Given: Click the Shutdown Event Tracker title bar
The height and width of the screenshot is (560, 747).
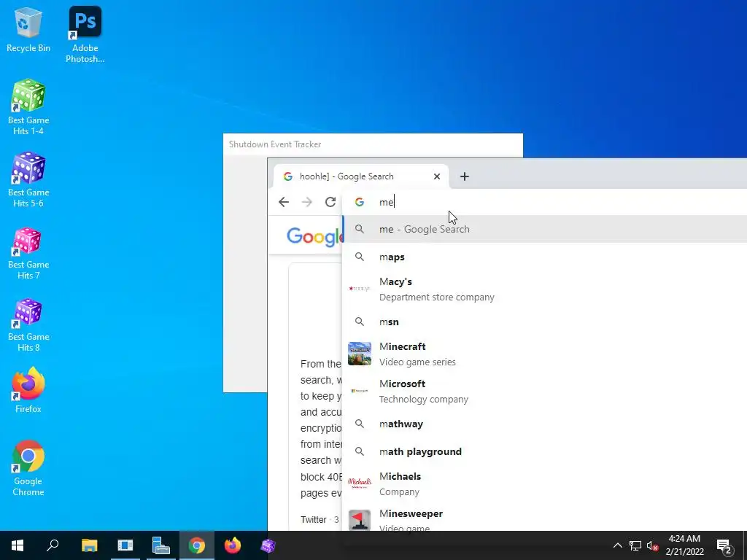Looking at the screenshot, I should click(x=373, y=144).
